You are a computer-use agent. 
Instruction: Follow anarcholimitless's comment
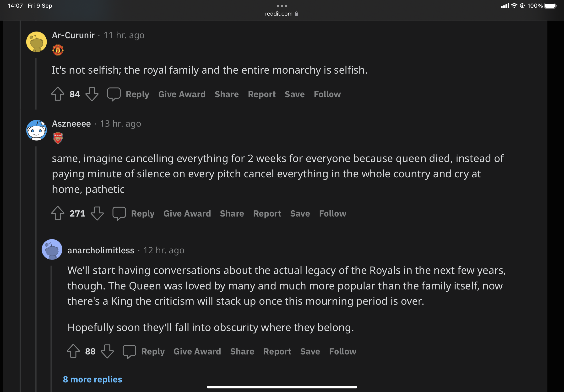[x=342, y=351]
